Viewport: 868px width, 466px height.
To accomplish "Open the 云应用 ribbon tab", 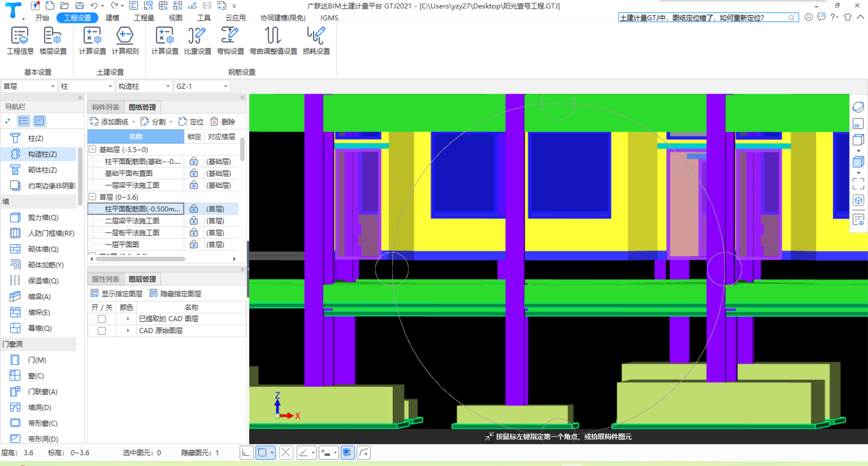I will tap(236, 18).
